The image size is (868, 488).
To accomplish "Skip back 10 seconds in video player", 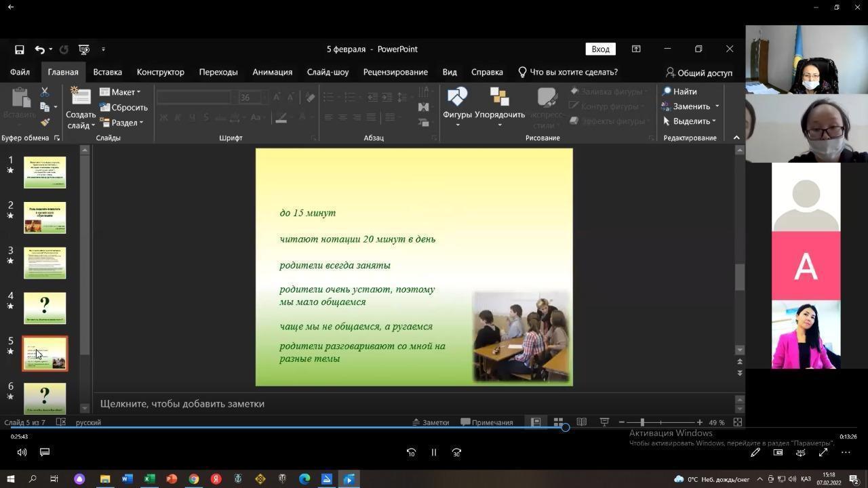I will pos(411,453).
